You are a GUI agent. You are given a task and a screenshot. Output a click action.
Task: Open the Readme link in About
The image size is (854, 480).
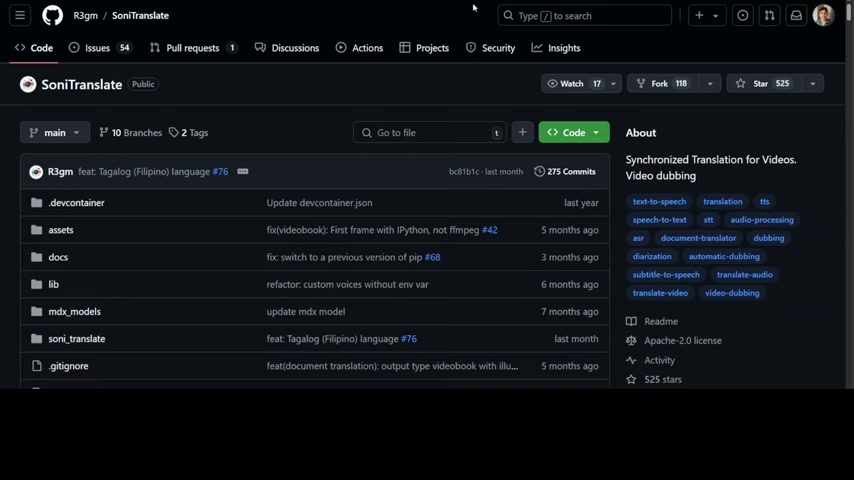point(652,321)
